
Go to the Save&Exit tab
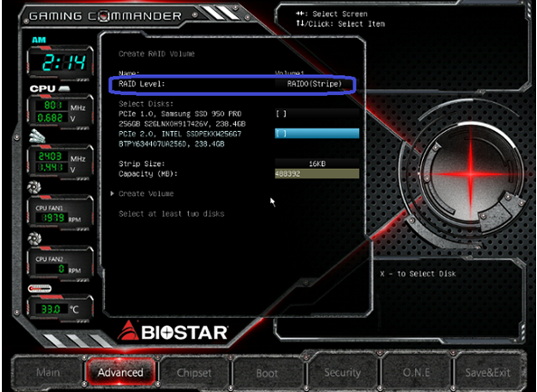[488, 372]
